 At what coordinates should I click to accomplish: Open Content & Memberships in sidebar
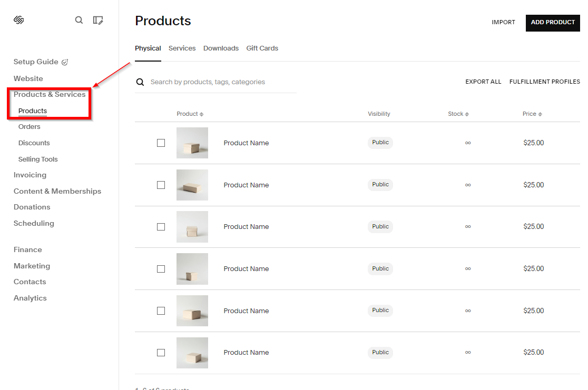57,191
